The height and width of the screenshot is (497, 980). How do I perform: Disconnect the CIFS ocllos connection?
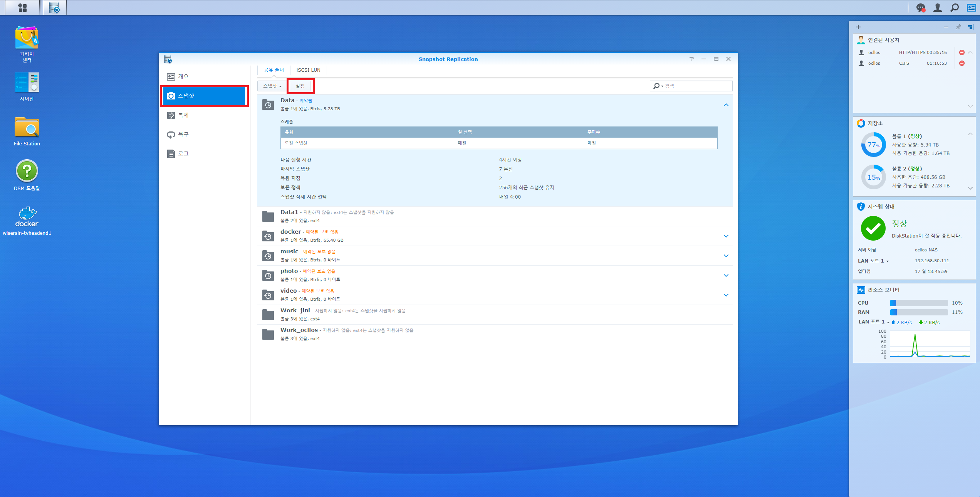click(x=962, y=63)
